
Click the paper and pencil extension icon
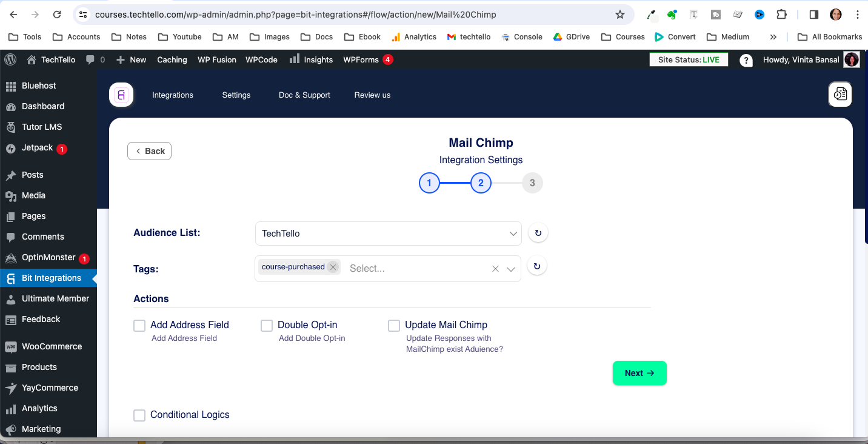pos(738,15)
